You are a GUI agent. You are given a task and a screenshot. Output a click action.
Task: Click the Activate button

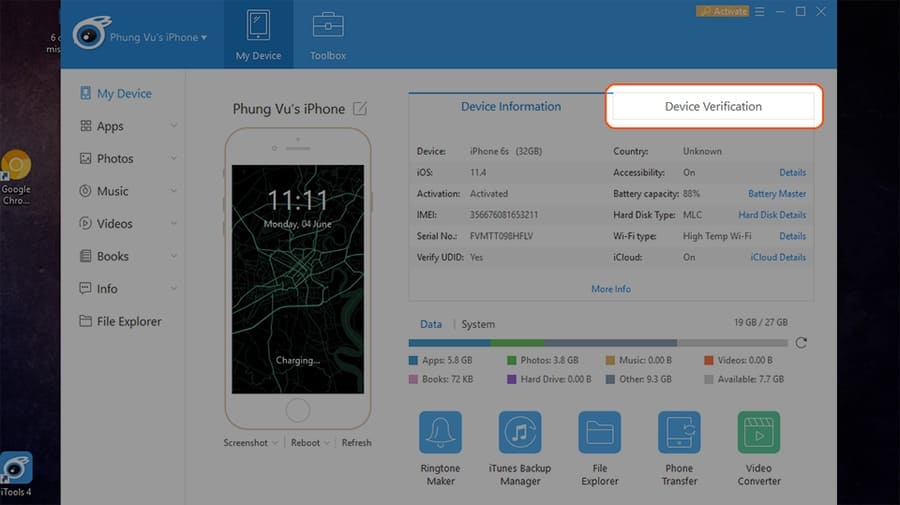pos(723,11)
